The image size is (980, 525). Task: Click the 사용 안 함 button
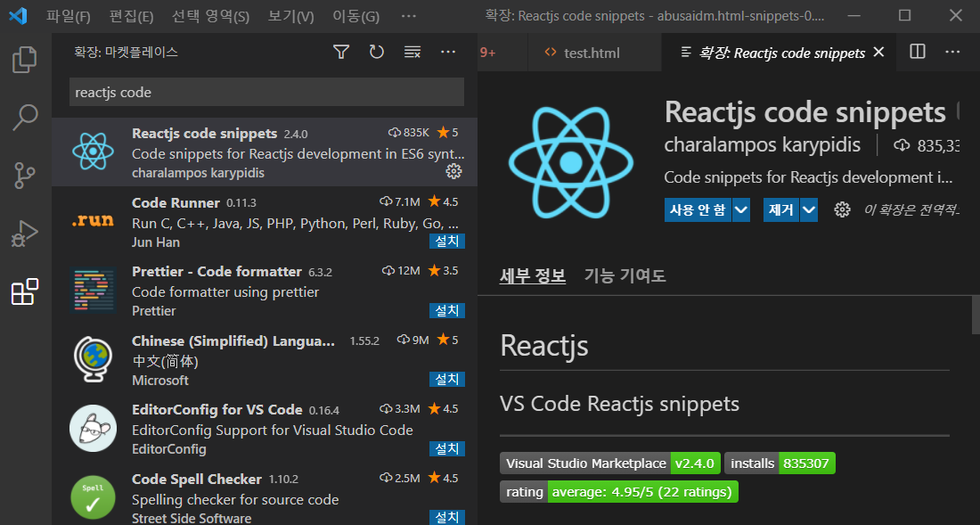[698, 210]
